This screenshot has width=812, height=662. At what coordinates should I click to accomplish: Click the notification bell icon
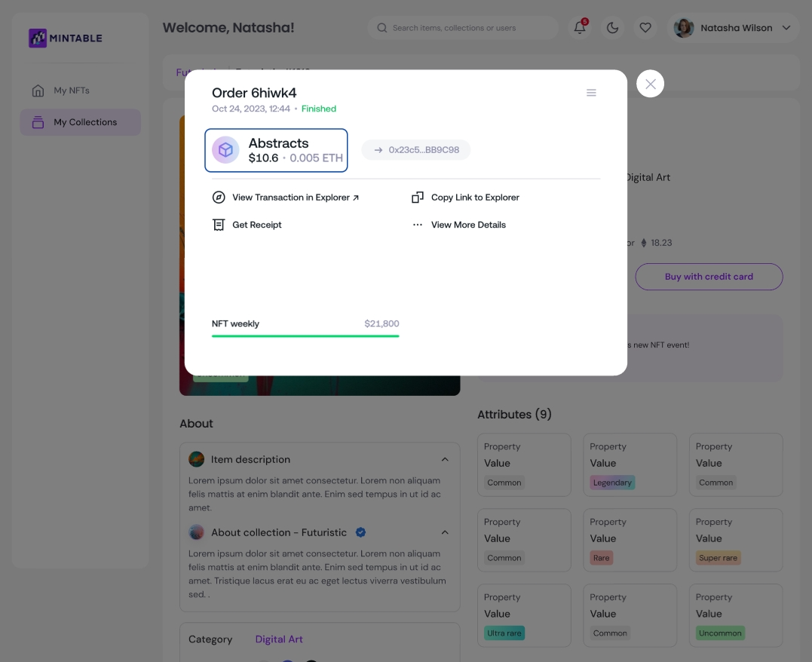pos(580,28)
